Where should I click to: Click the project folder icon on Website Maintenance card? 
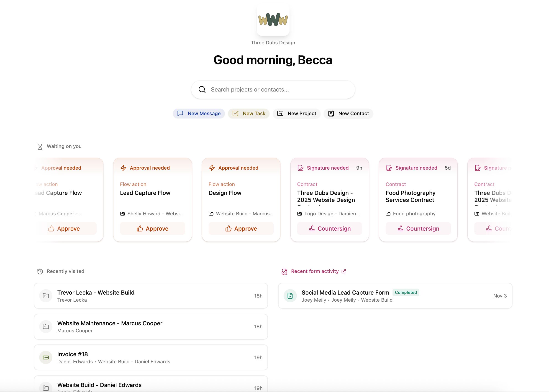point(46,326)
